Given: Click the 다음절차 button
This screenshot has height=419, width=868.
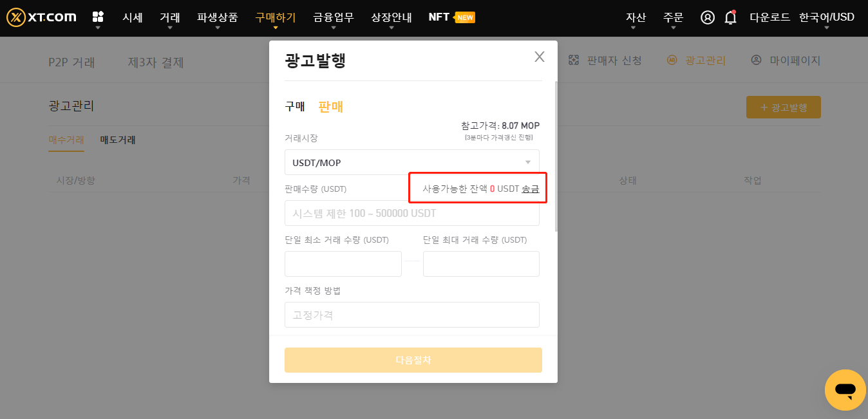Looking at the screenshot, I should pyautogui.click(x=413, y=360).
